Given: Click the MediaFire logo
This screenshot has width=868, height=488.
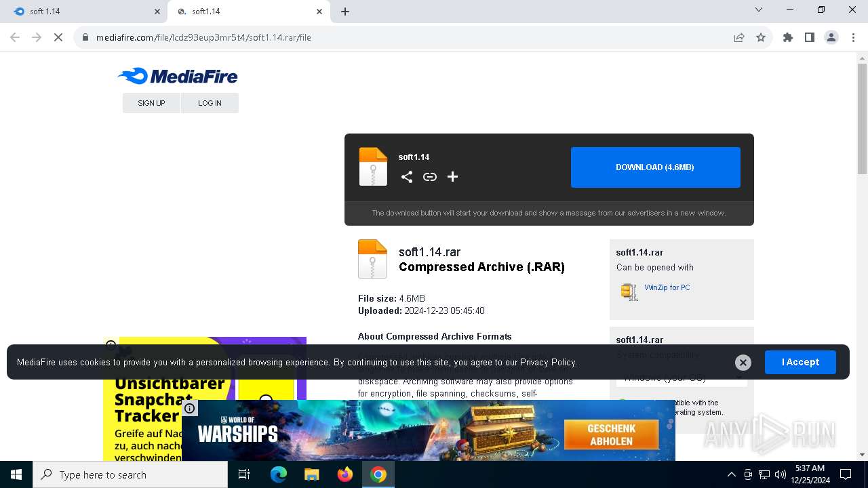Looking at the screenshot, I should (178, 76).
